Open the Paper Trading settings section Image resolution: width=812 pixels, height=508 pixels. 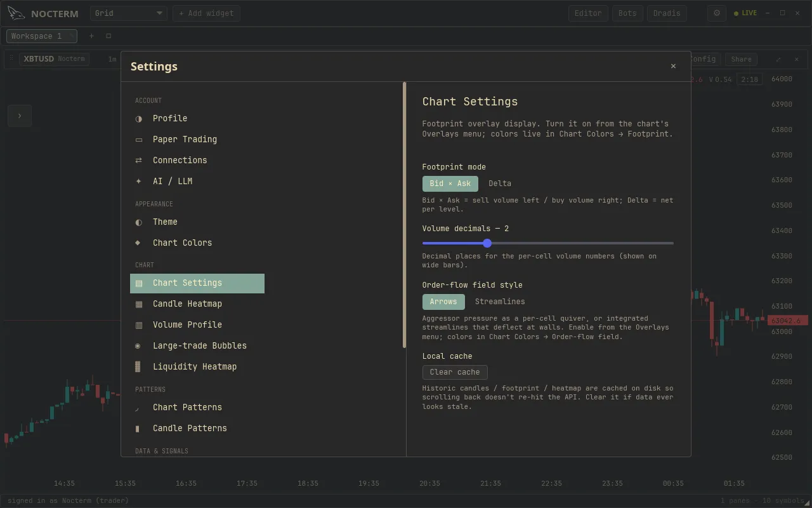coord(197,140)
